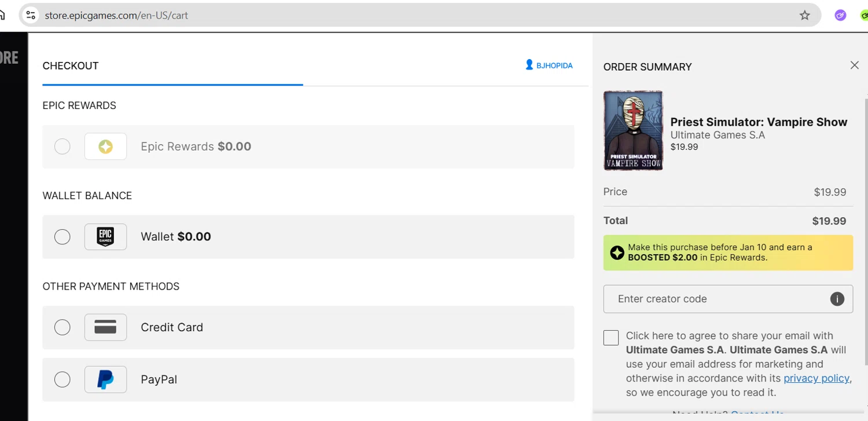The width and height of the screenshot is (868, 421).
Task: Select the Credit Card radio button
Action: [x=62, y=327]
